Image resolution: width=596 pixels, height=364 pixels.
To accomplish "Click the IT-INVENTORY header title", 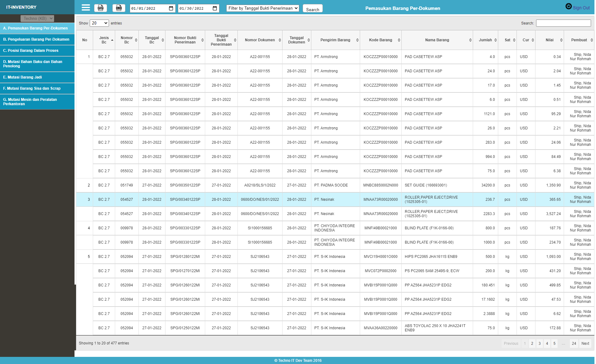I will coord(21,7).
